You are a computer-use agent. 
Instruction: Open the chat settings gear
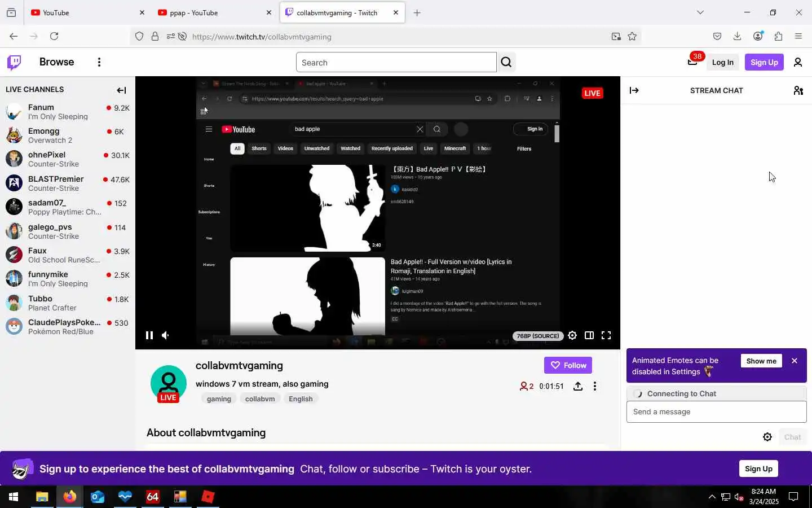767,437
